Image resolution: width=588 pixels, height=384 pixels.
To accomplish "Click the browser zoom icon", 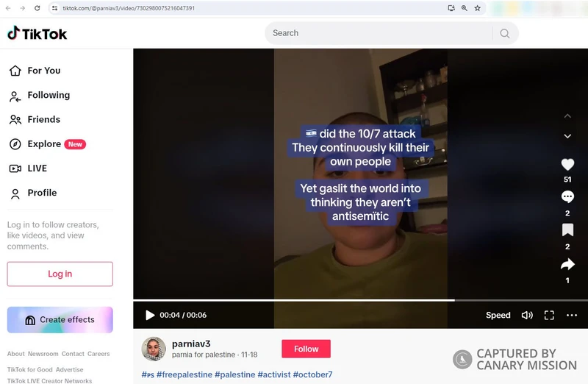I will pyautogui.click(x=465, y=8).
